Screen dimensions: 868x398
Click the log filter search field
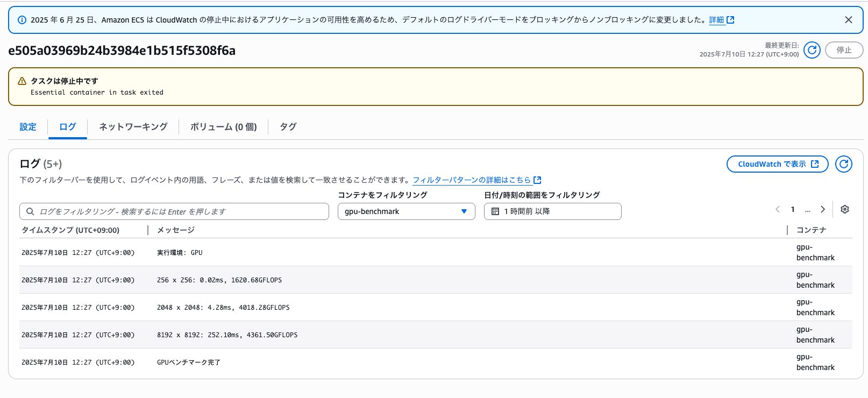click(x=174, y=211)
